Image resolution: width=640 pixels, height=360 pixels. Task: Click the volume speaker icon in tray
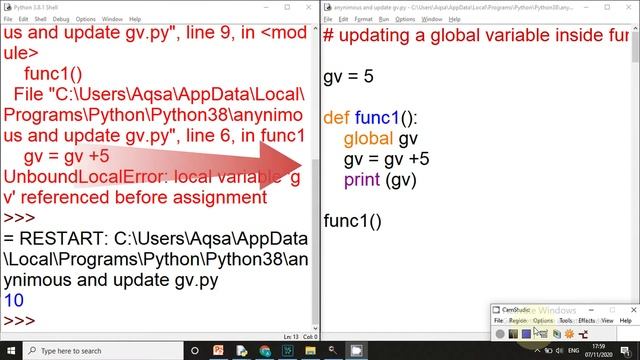pyautogui.click(x=560, y=351)
